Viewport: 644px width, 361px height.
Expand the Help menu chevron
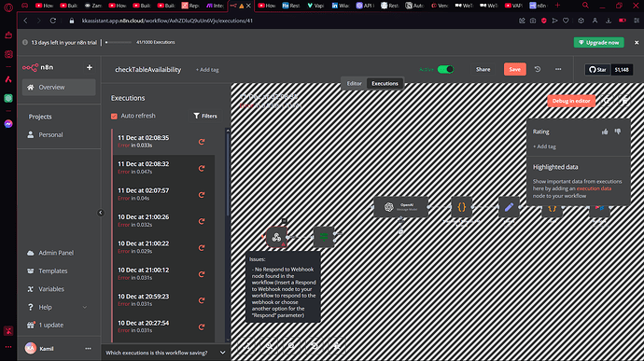point(85,307)
